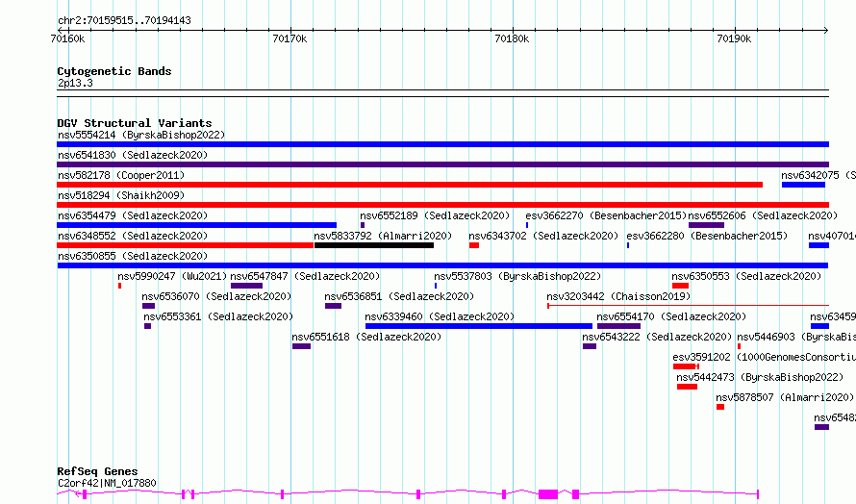Click the nsv6551618 purple variant bar
Image resolution: width=856 pixels, height=504 pixels.
pyautogui.click(x=301, y=346)
